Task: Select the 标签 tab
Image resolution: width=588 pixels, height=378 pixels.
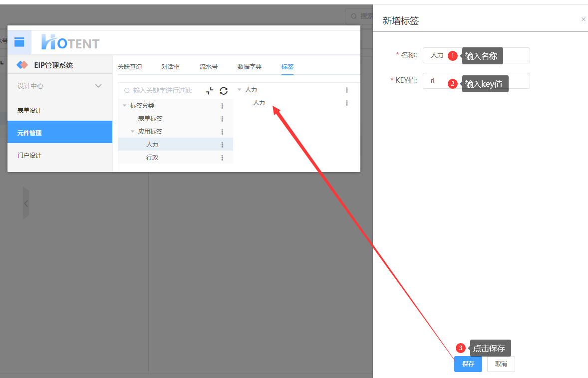Action: pos(287,67)
